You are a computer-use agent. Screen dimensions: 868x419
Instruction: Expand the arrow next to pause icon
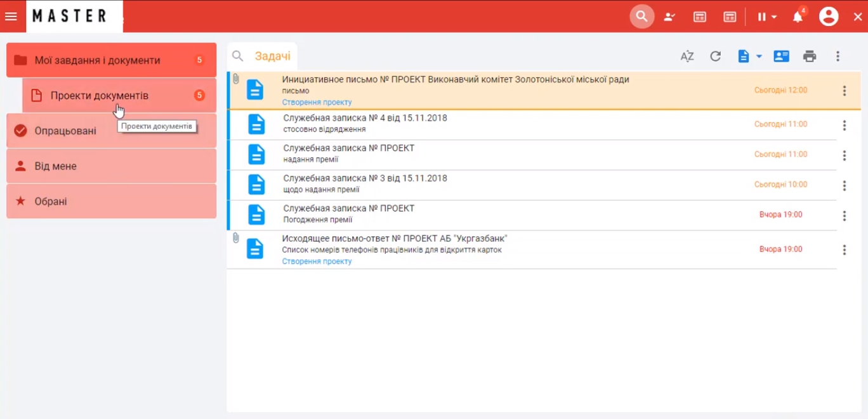(x=774, y=17)
